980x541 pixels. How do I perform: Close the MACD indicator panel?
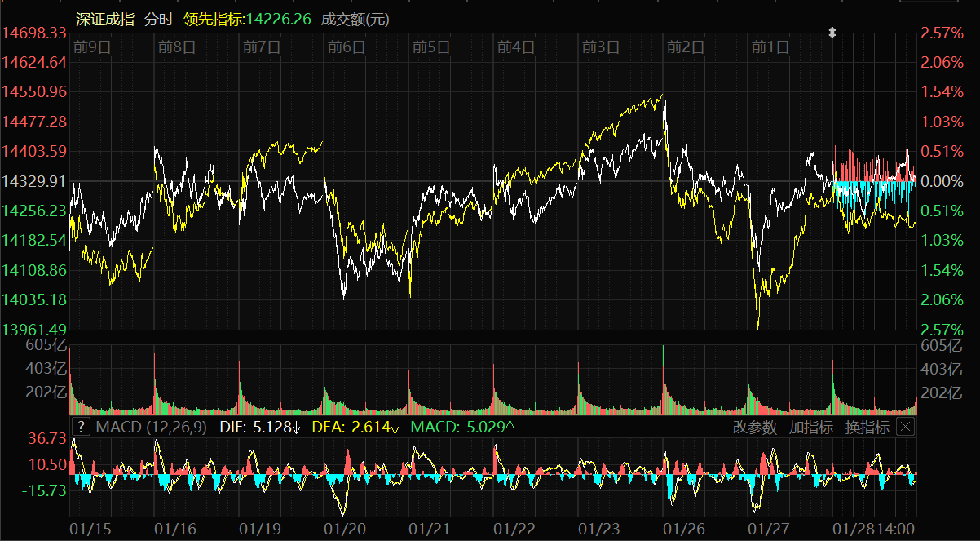tap(906, 427)
